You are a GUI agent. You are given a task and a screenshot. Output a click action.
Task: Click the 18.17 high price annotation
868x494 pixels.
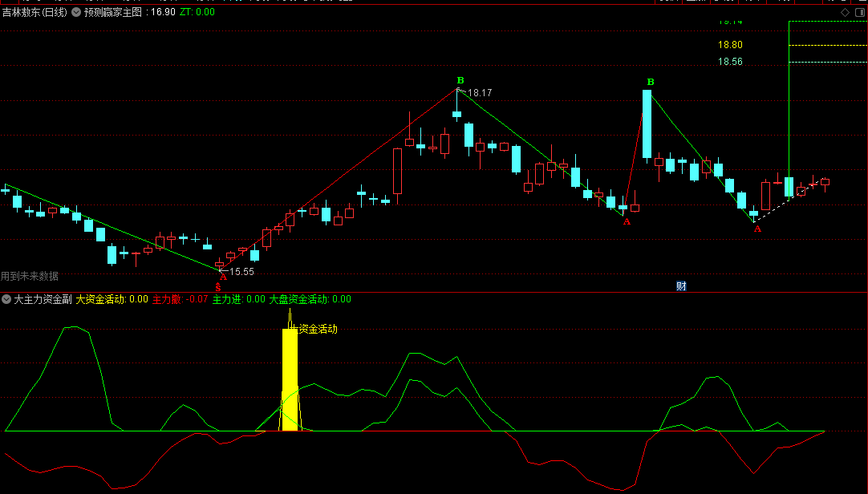pyautogui.click(x=480, y=93)
